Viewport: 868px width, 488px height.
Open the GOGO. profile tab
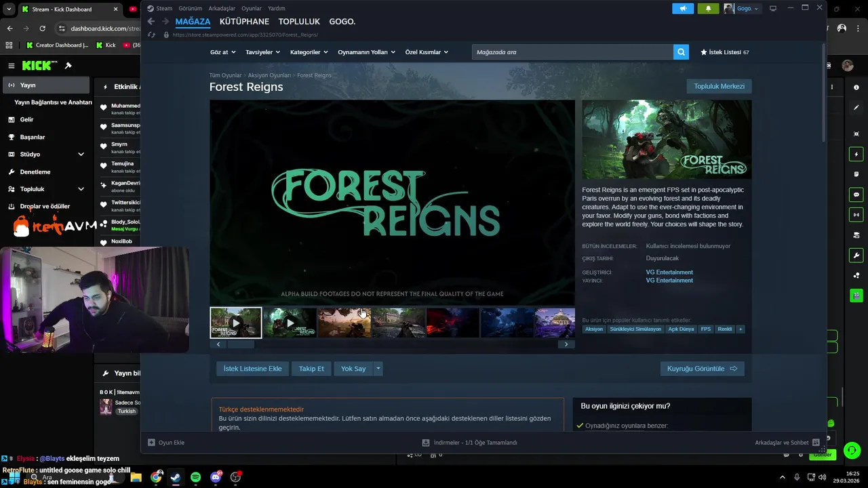click(342, 22)
